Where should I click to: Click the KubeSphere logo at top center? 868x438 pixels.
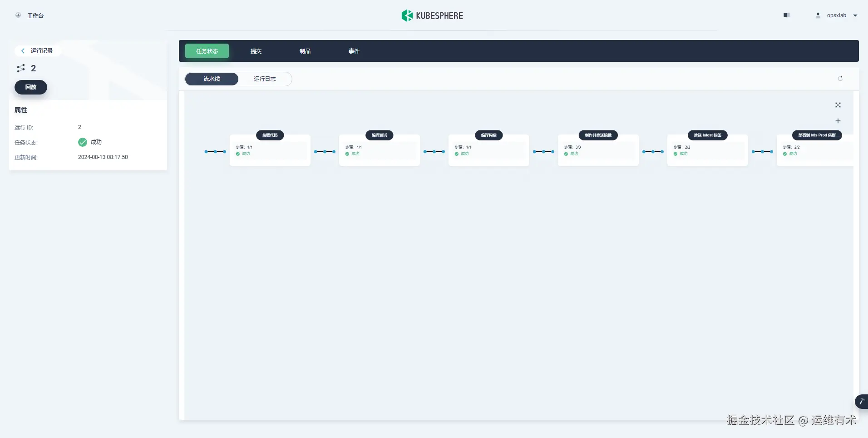pyautogui.click(x=432, y=15)
